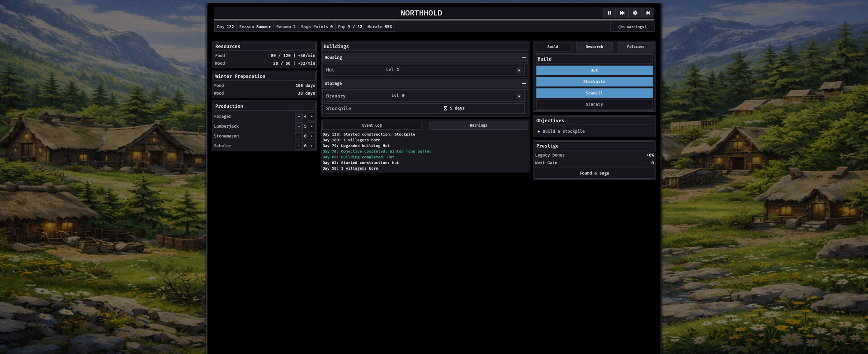This screenshot has height=354, width=868.
Task: Collapse the Storage section
Action: [524, 84]
